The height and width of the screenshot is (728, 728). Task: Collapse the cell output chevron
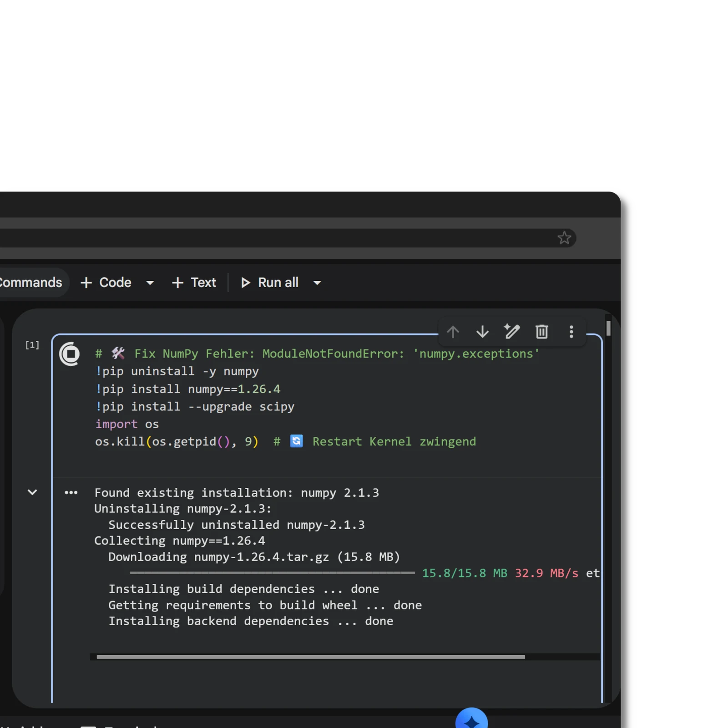pyautogui.click(x=32, y=492)
